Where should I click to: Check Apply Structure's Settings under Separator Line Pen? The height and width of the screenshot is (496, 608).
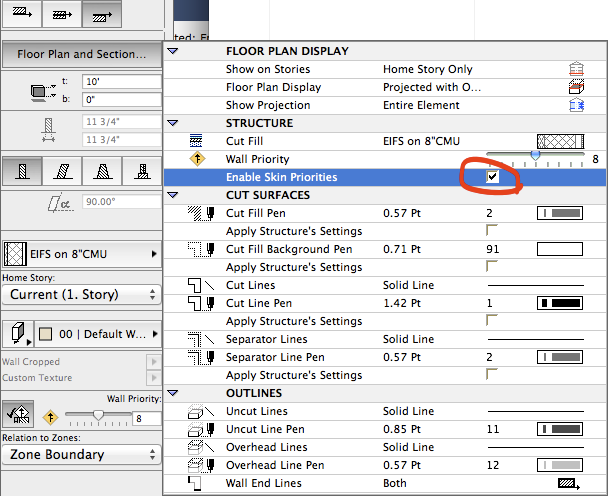click(x=492, y=375)
